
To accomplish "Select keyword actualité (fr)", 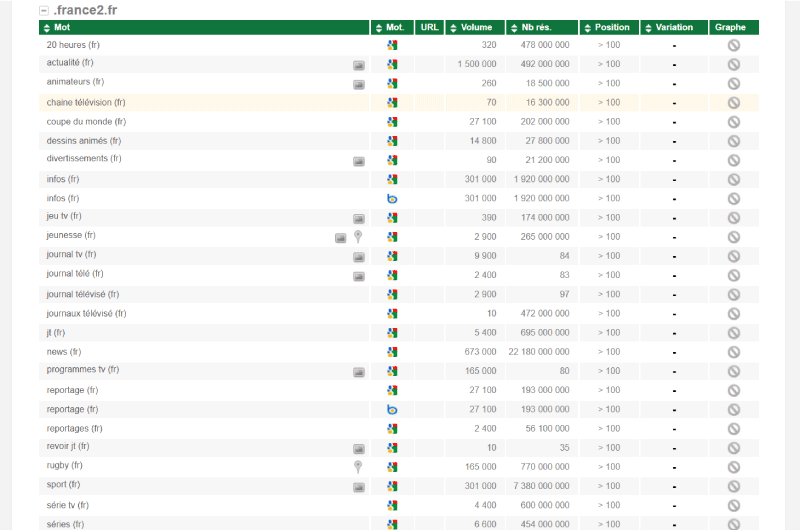I will click(70, 63).
